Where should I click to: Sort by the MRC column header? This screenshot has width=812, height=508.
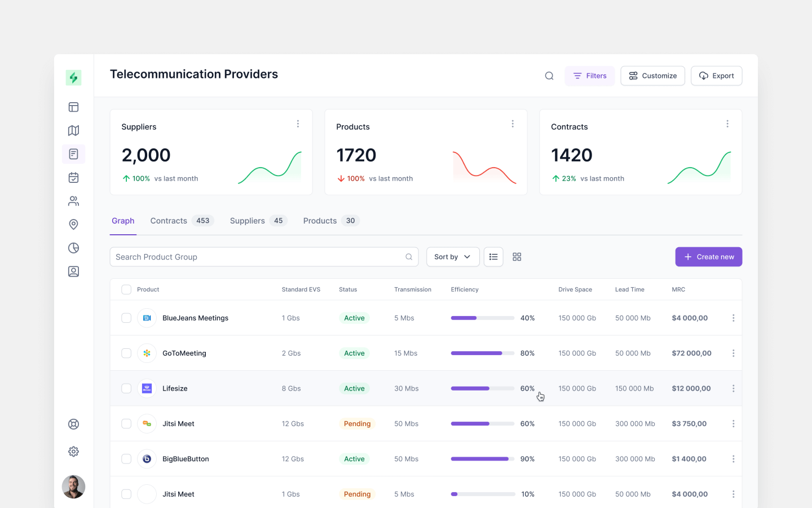678,290
